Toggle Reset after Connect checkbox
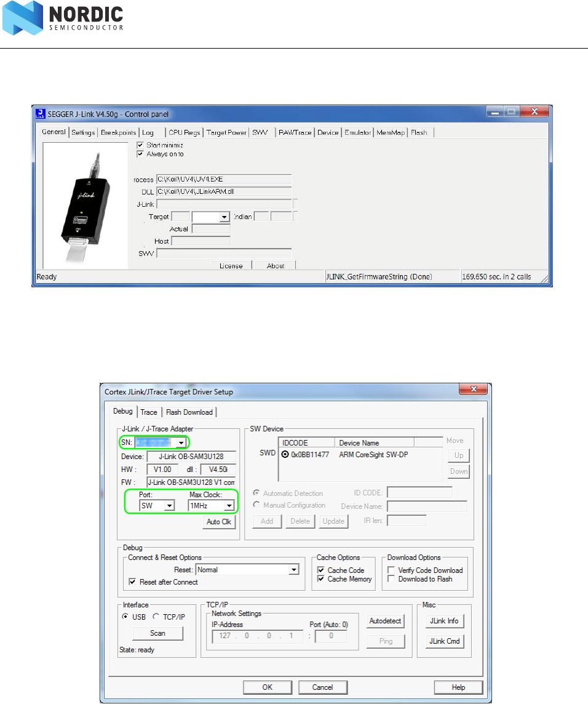This screenshot has width=588, height=704. pyautogui.click(x=132, y=582)
